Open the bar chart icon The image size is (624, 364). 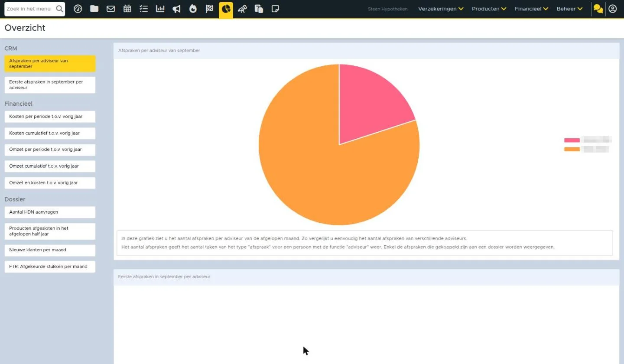(160, 9)
